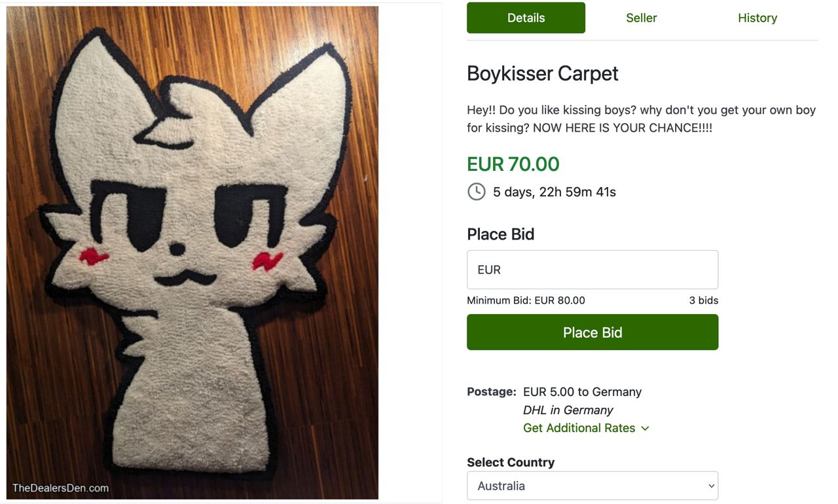Viewport: 838px width, 504px height.
Task: Click the 3 bids count text
Action: tap(703, 300)
